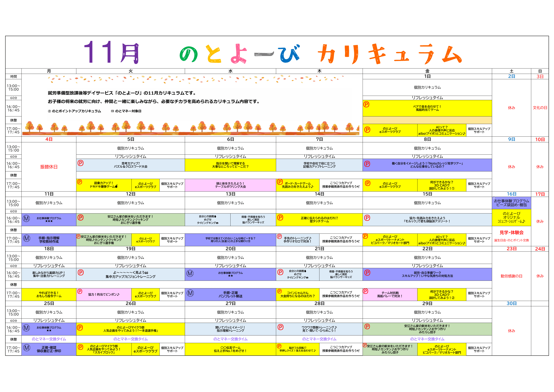554x392 pixels.
Task: Select the 集中・注意力トレーニング cell
Action: click(x=49, y=275)
